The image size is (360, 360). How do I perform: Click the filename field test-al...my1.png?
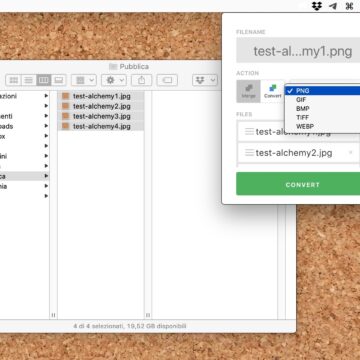[298, 50]
